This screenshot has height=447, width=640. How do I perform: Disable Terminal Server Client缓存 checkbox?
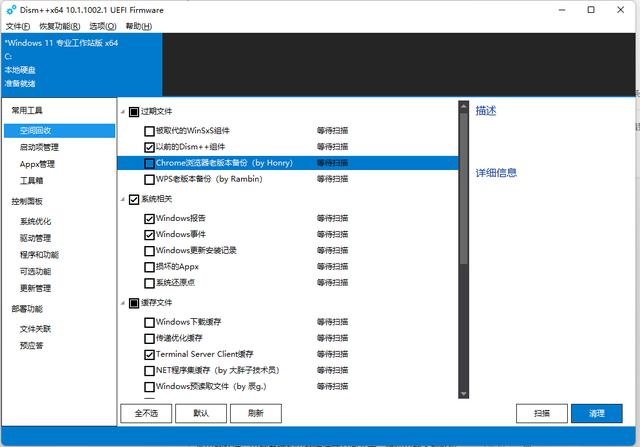(x=149, y=354)
